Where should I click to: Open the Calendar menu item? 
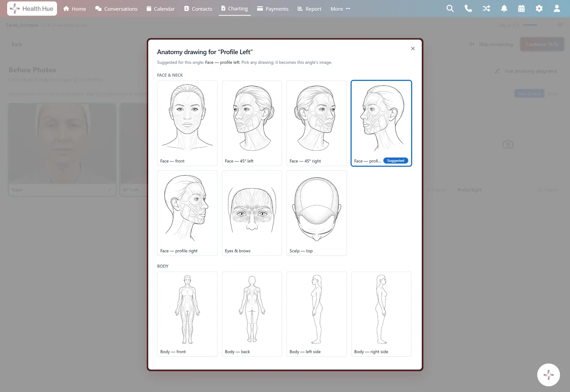[x=161, y=9]
